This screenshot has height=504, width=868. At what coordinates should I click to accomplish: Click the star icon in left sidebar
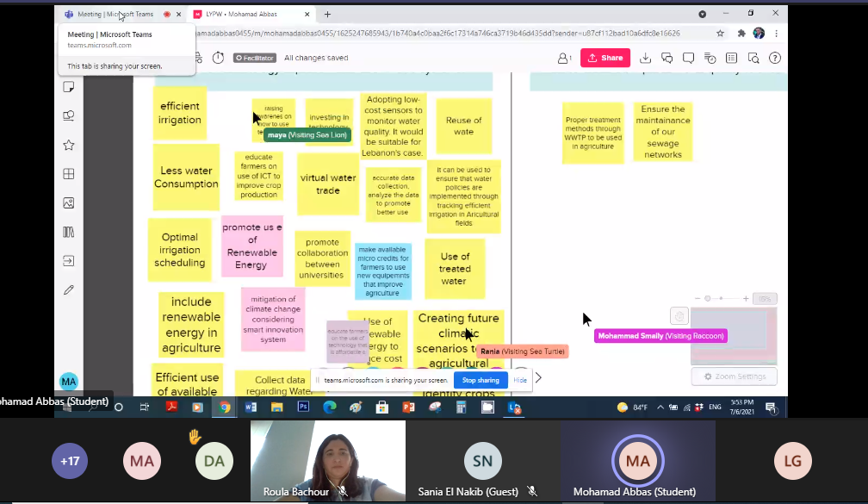click(x=69, y=145)
